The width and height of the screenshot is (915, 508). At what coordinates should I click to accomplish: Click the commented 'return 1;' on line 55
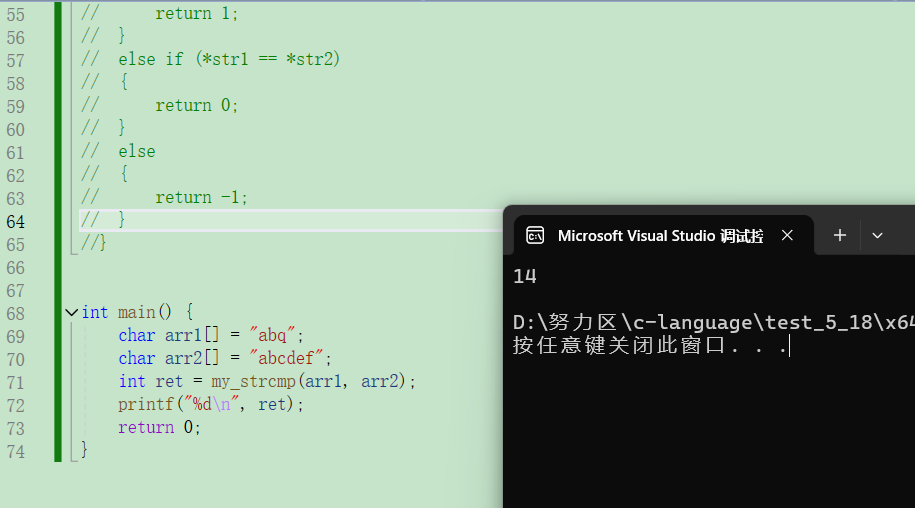click(x=197, y=13)
